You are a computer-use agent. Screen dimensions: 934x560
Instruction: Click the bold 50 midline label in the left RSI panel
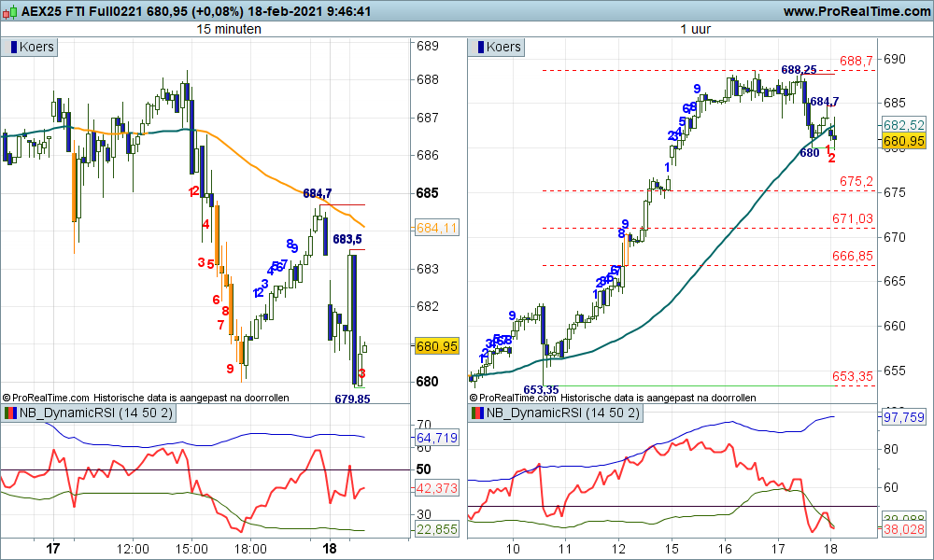[423, 469]
